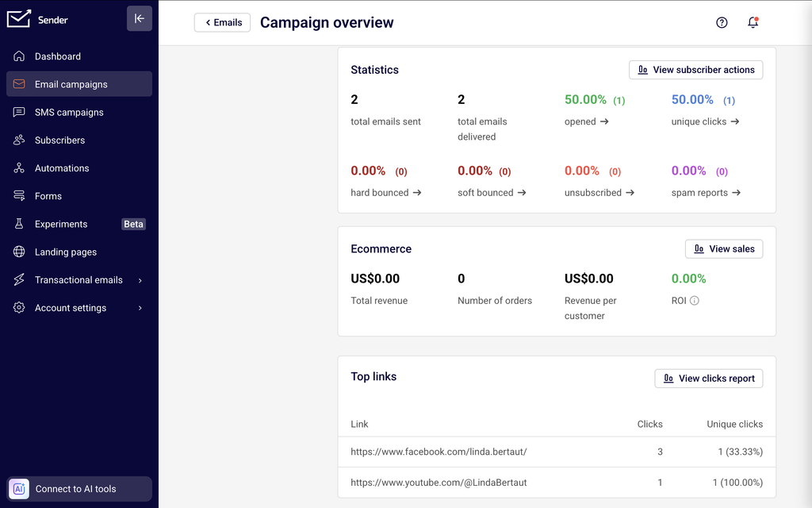Click the 50.00% unique clicks percentage
The height and width of the screenshot is (508, 812).
692,99
